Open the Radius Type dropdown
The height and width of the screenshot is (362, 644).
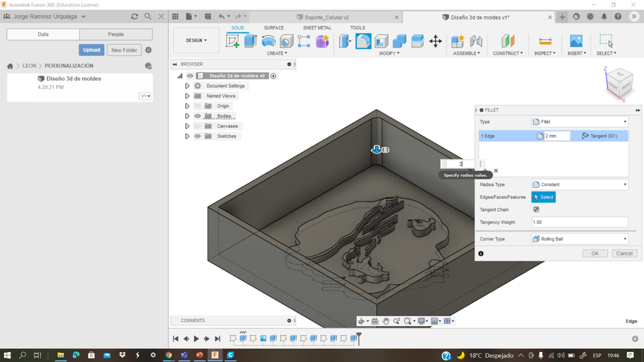(580, 184)
